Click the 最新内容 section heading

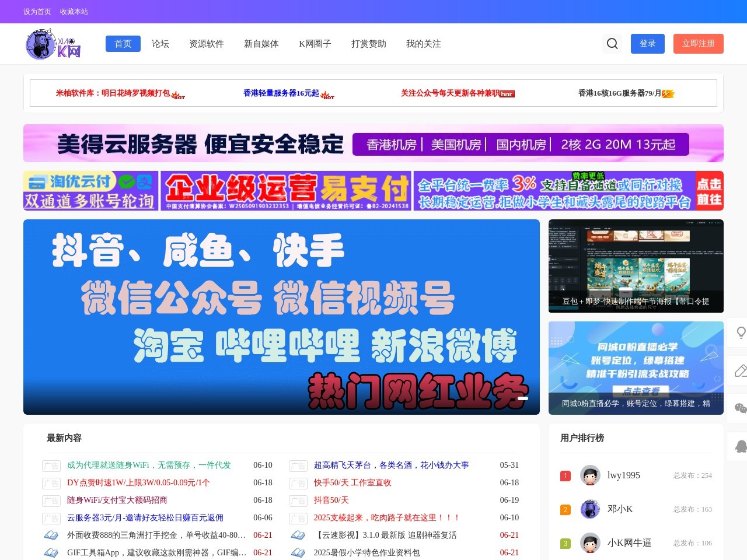64,438
